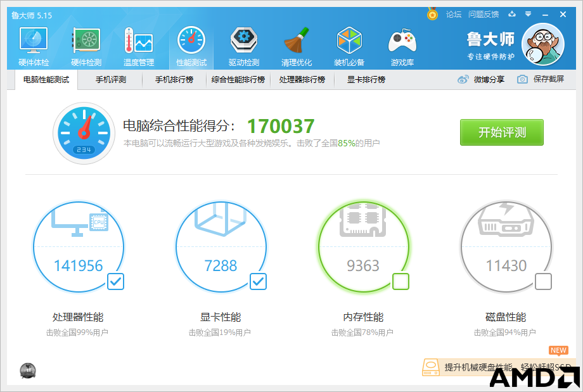Click 击败全国78%用户 text
Viewport: 583px width, 392px height.
click(x=362, y=332)
